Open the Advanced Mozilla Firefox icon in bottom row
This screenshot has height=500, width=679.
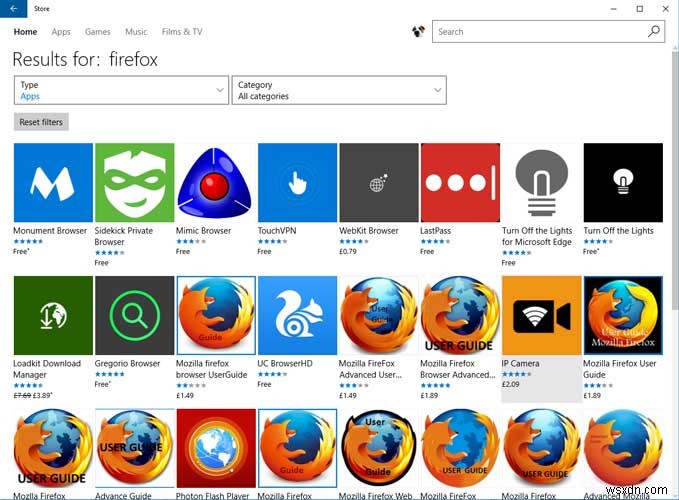(623, 448)
